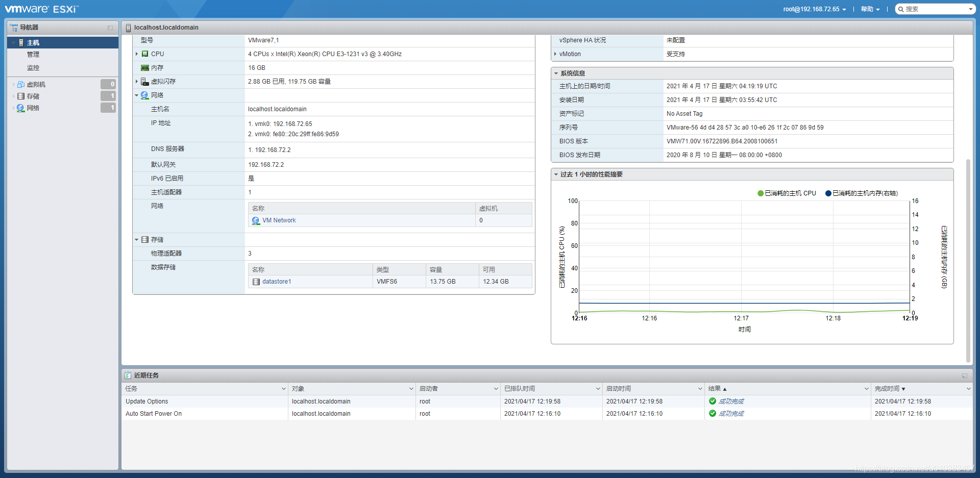Image resolution: width=980 pixels, height=478 pixels.
Task: Click the search magnifier icon
Action: [x=901, y=9]
